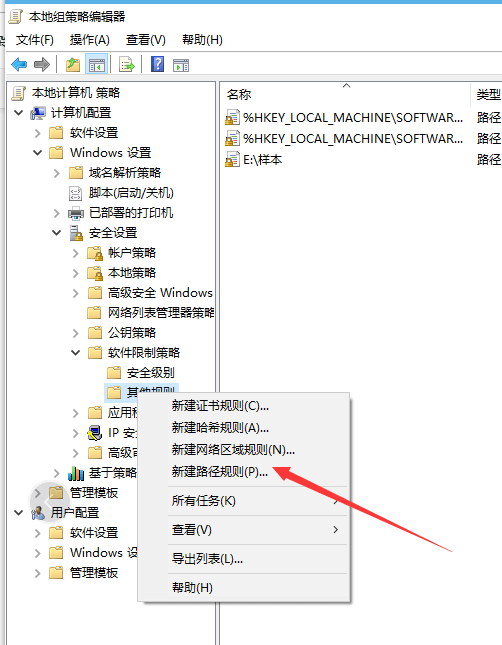Click the first HKEY_LOCAL_MACHINE rule icon

(x=232, y=118)
